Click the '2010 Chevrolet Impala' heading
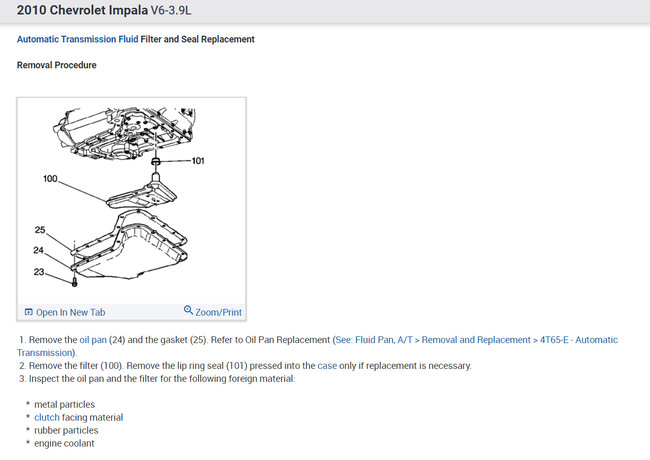This screenshot has height=460, width=650. click(82, 10)
